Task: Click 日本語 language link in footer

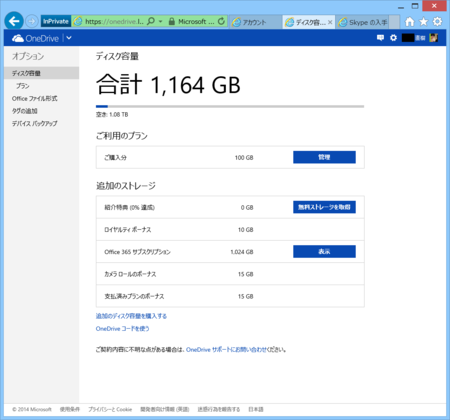Action: point(256,409)
